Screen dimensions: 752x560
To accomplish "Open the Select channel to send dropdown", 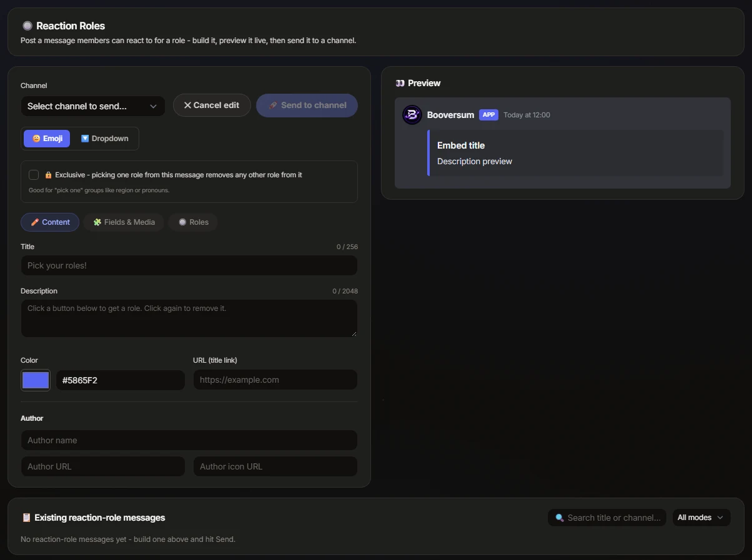I will tap(93, 106).
